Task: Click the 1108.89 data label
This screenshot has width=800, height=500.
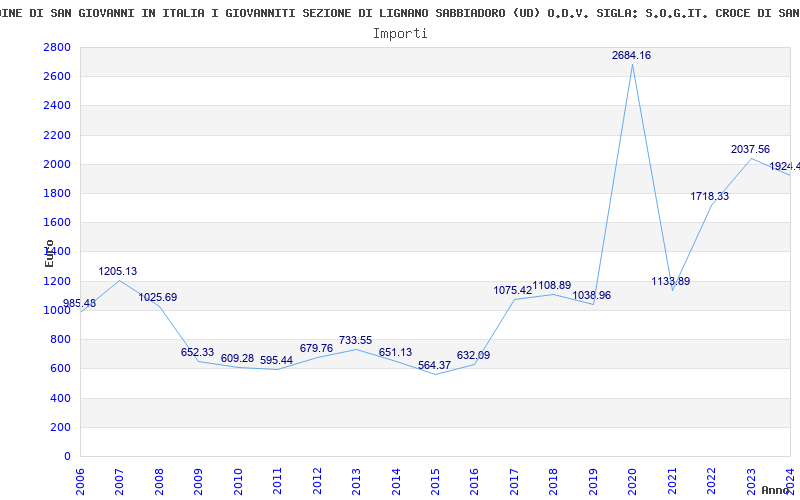Action: tap(552, 286)
